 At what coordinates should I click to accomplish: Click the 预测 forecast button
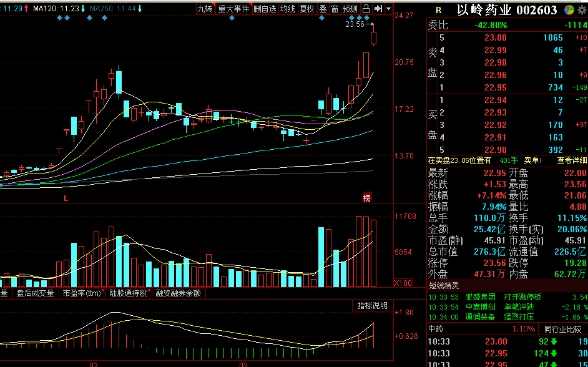click(x=350, y=9)
